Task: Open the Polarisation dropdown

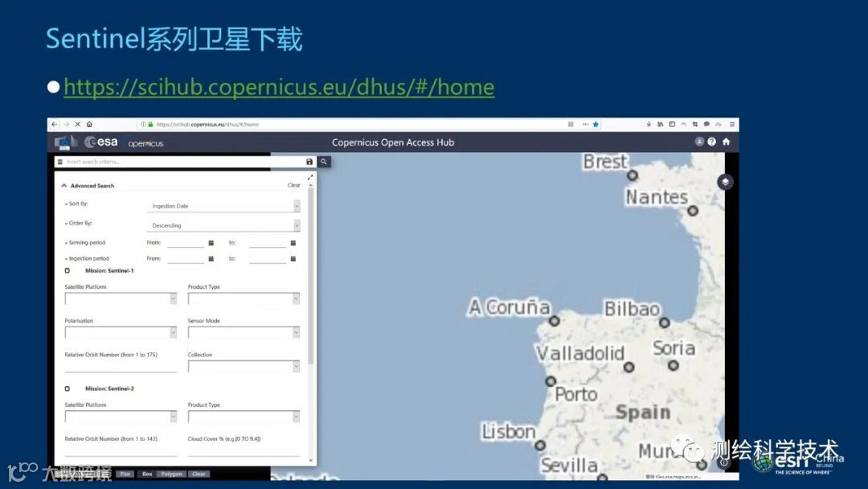Action: coord(121,332)
